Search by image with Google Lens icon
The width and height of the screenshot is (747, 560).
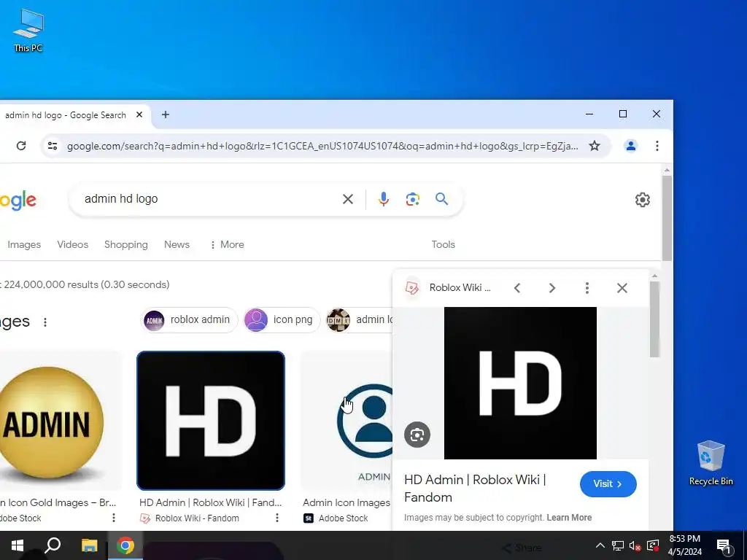click(413, 199)
